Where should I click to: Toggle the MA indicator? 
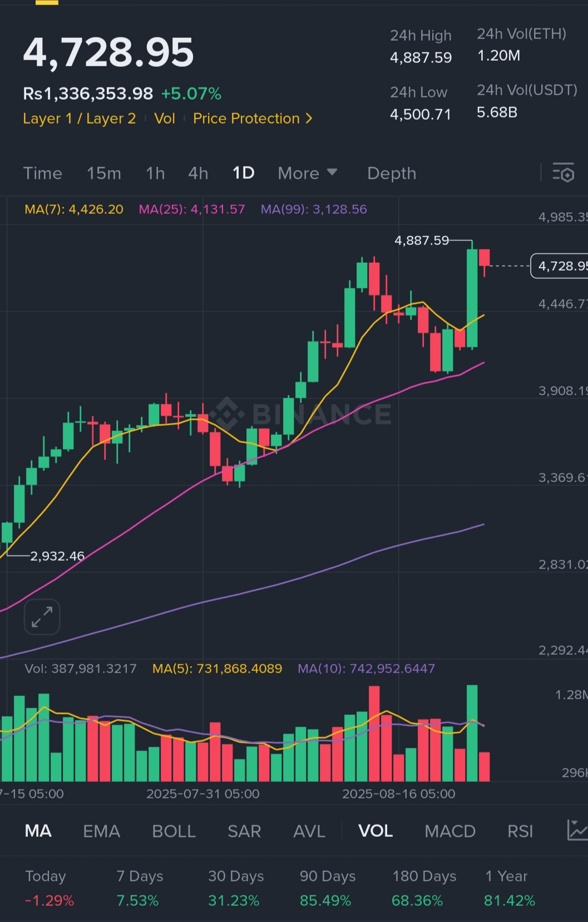click(x=38, y=831)
